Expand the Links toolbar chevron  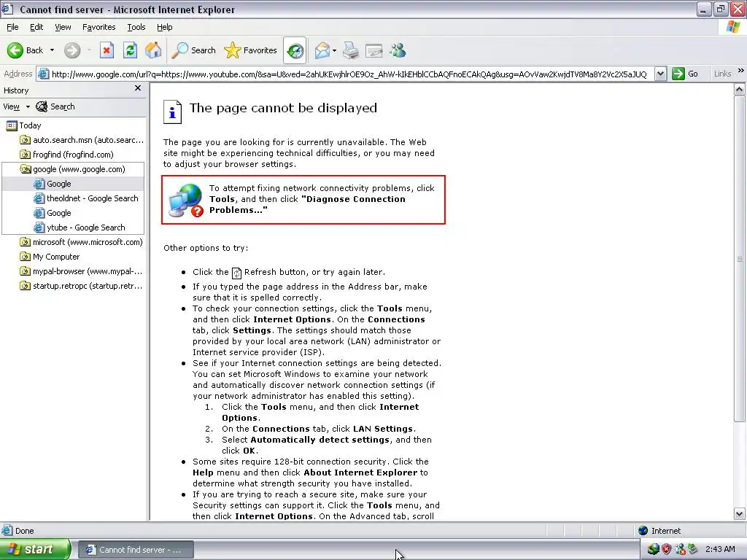point(741,71)
